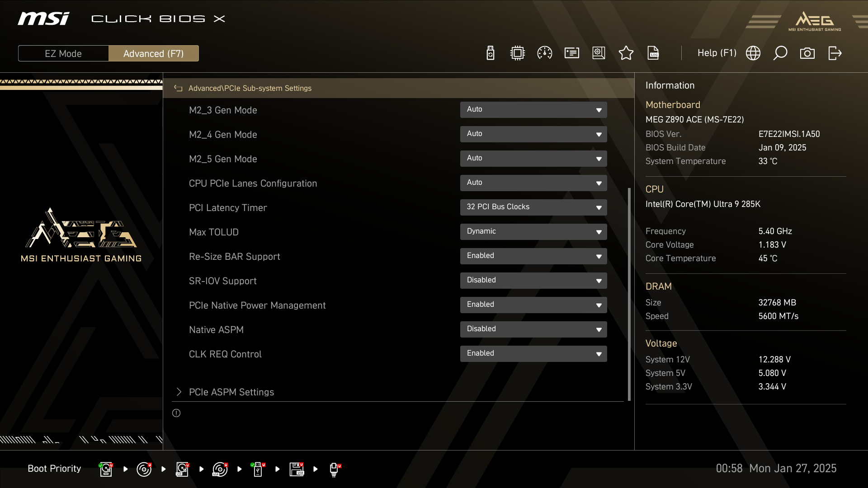The width and height of the screenshot is (868, 488).
Task: Click the exit icon at the top right
Action: tap(835, 53)
